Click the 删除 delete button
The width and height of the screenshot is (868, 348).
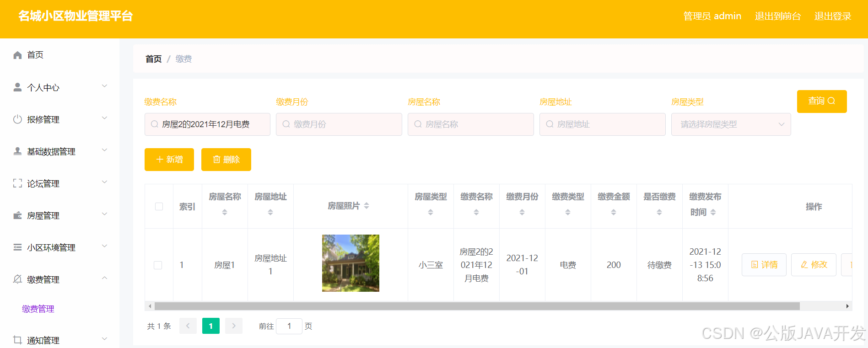click(226, 160)
